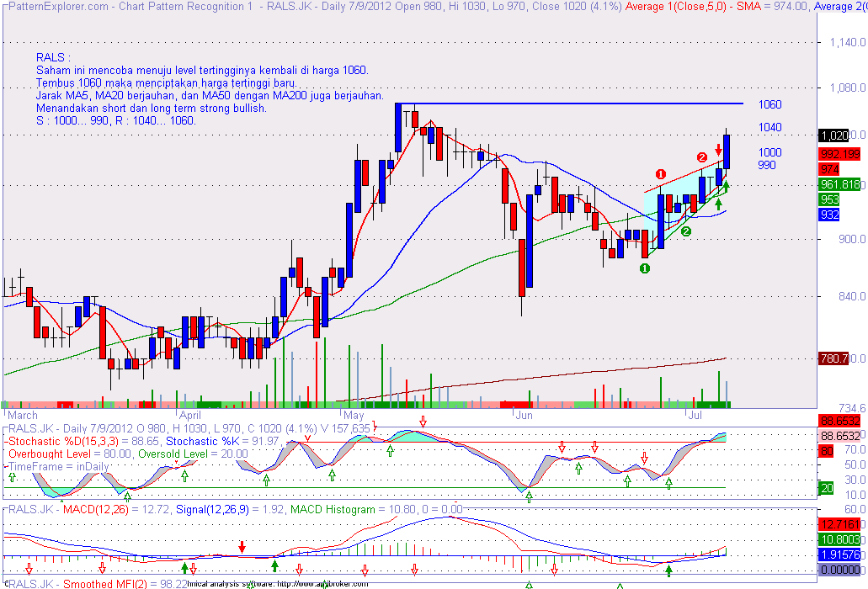Click the 'Saham ini mencoba menuju' commentary line
The height and width of the screenshot is (589, 868).
click(x=202, y=70)
